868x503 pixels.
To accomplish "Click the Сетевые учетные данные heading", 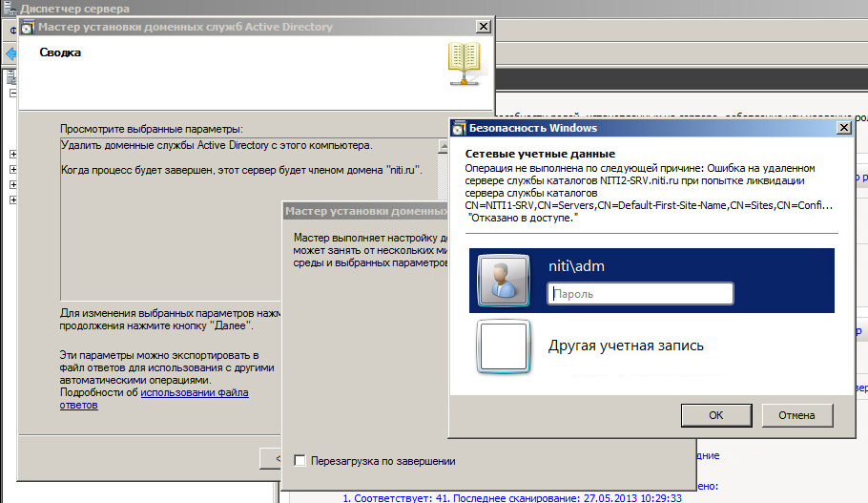I will (540, 154).
